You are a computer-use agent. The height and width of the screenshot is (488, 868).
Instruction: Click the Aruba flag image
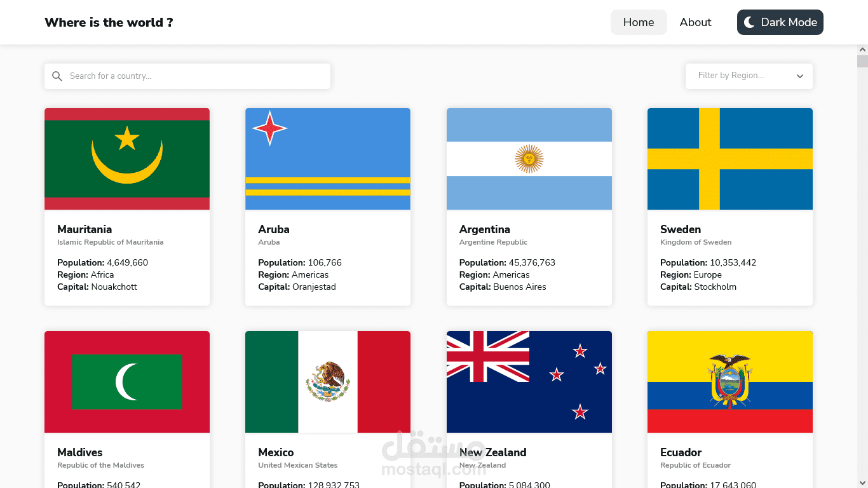(x=327, y=158)
